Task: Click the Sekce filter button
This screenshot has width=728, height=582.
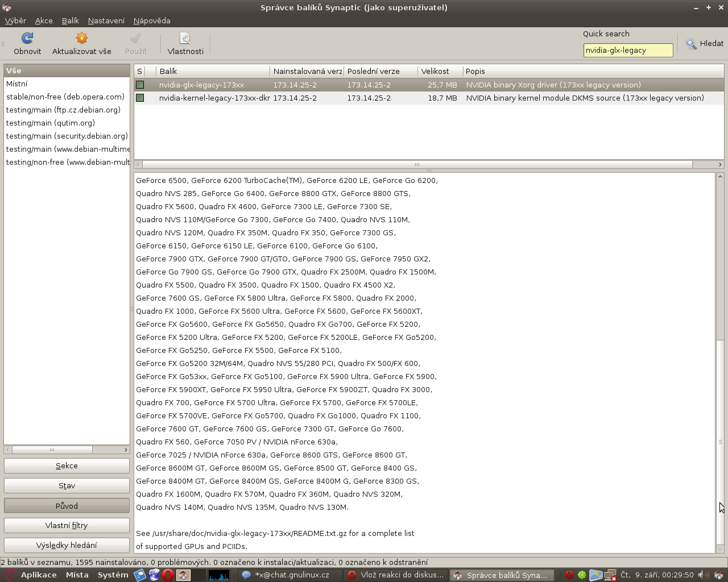Action: click(x=67, y=465)
